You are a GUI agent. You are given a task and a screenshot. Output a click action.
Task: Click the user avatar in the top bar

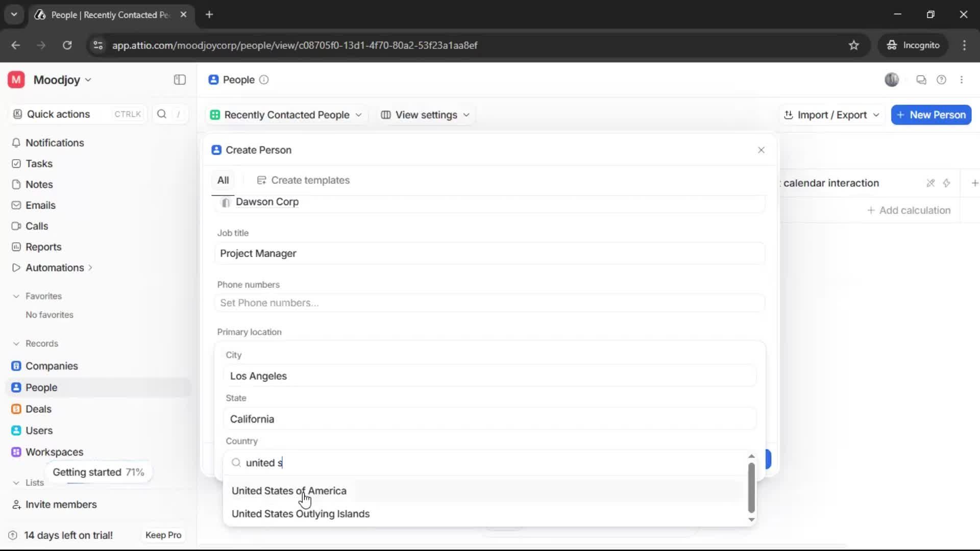(892, 80)
